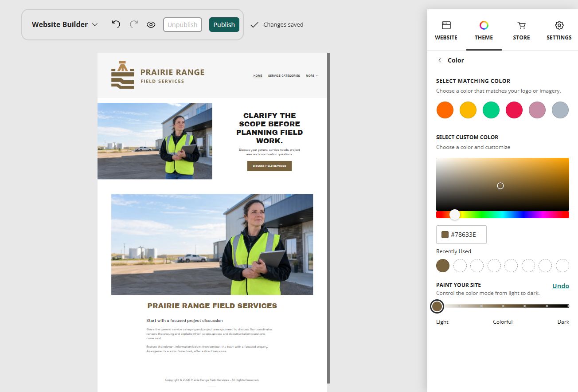Select the orange matching color
The width and height of the screenshot is (578, 392).
pyautogui.click(x=445, y=110)
